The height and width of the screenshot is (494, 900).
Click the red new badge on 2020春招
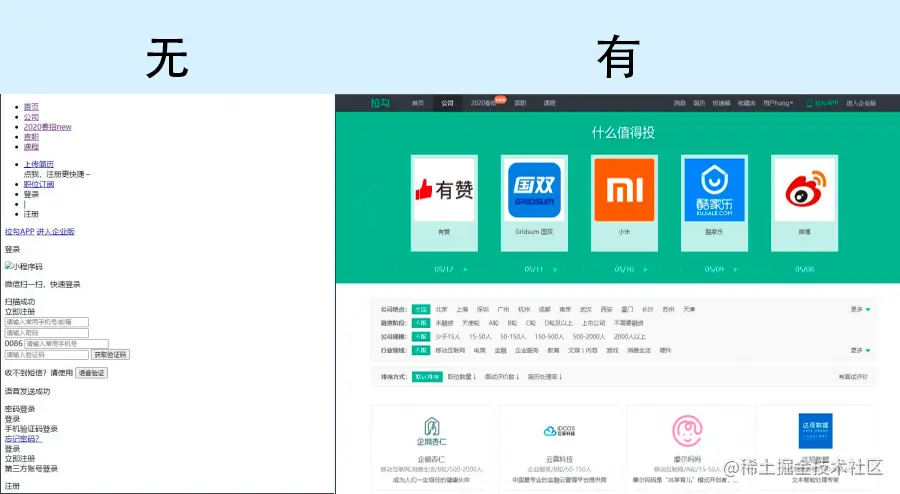(501, 100)
